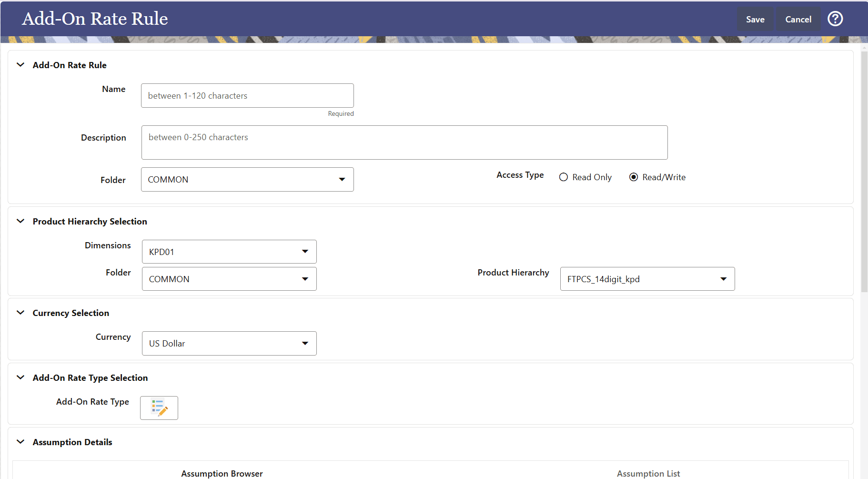Open the Add-On Rate Type selection editor icon

pyautogui.click(x=159, y=408)
